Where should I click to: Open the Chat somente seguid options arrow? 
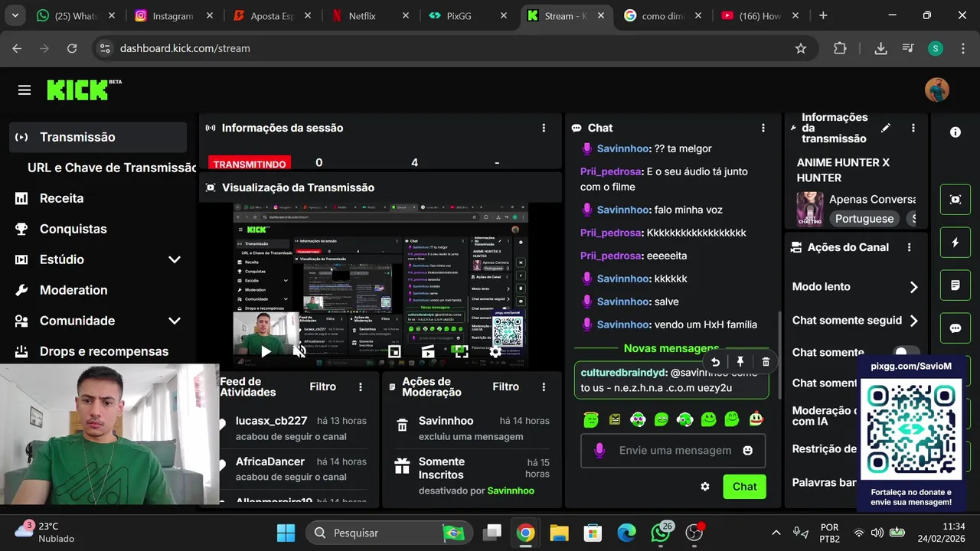coord(913,321)
